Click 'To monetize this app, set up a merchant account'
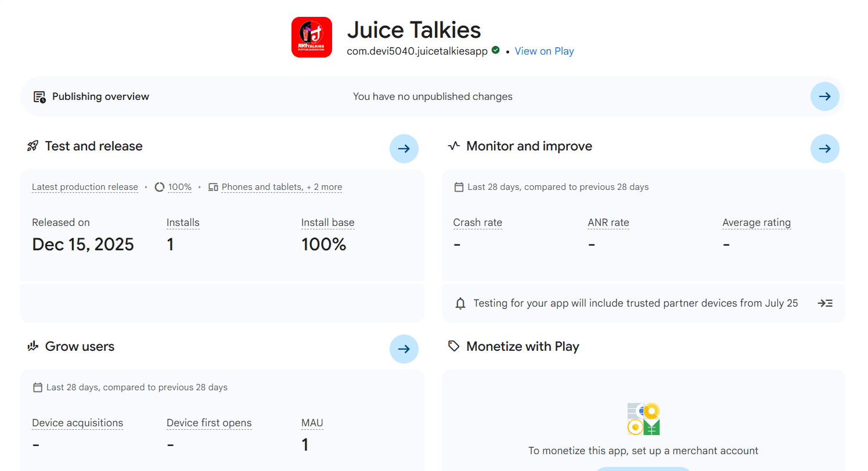The height and width of the screenshot is (471, 868). click(x=643, y=451)
